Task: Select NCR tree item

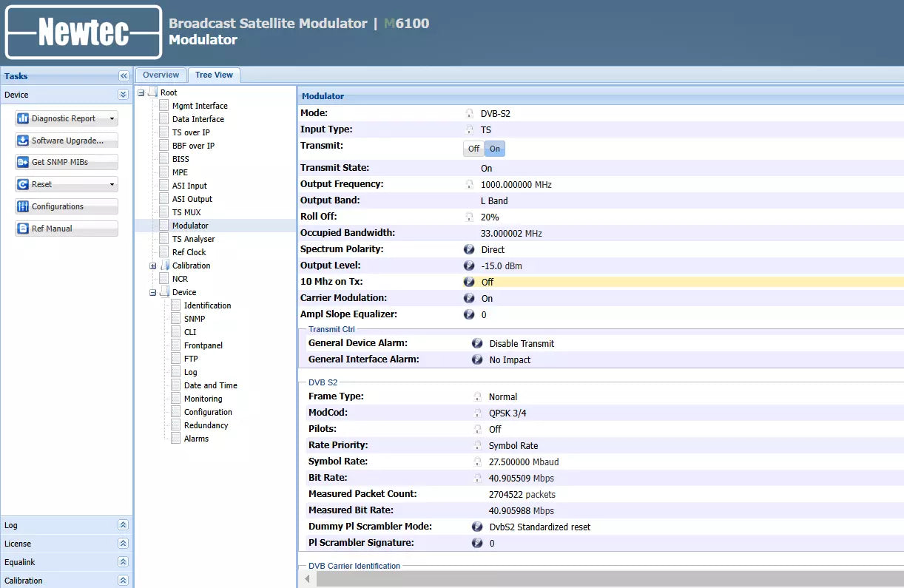Action: (x=180, y=279)
